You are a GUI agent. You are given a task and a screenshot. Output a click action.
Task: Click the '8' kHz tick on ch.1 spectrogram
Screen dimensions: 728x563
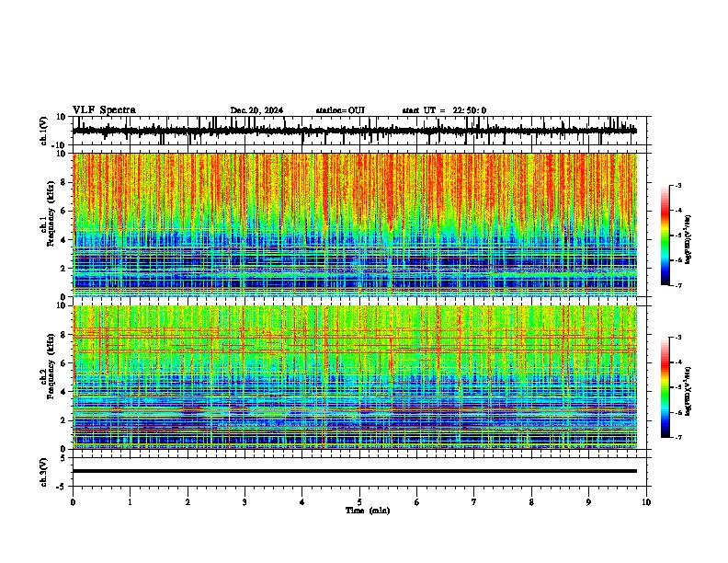coord(63,182)
